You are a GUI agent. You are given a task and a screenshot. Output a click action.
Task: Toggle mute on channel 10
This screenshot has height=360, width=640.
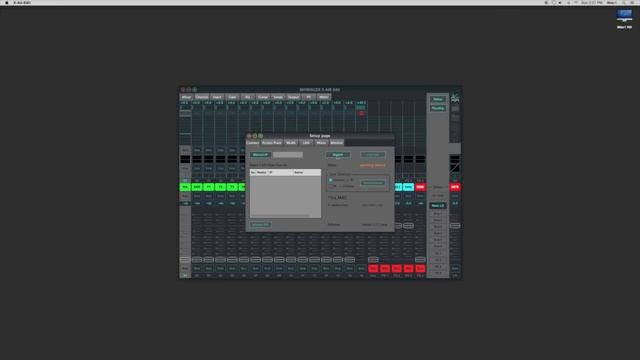(x=291, y=269)
